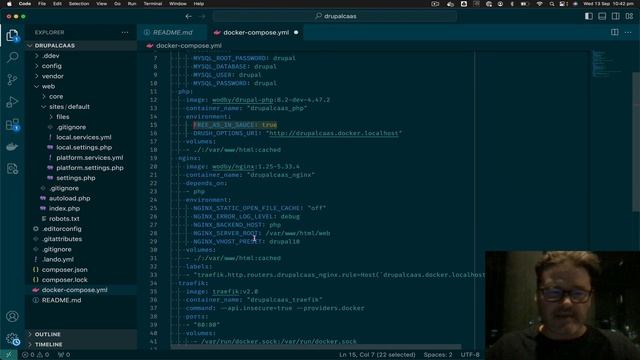
Task: Click the wodby/drupal-php image link
Action: 242,100
